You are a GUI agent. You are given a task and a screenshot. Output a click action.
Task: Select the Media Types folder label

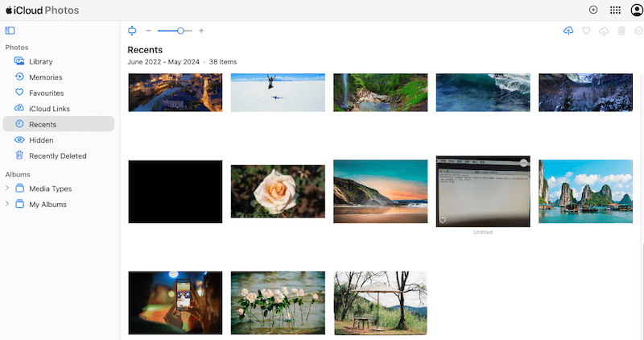[x=51, y=189]
